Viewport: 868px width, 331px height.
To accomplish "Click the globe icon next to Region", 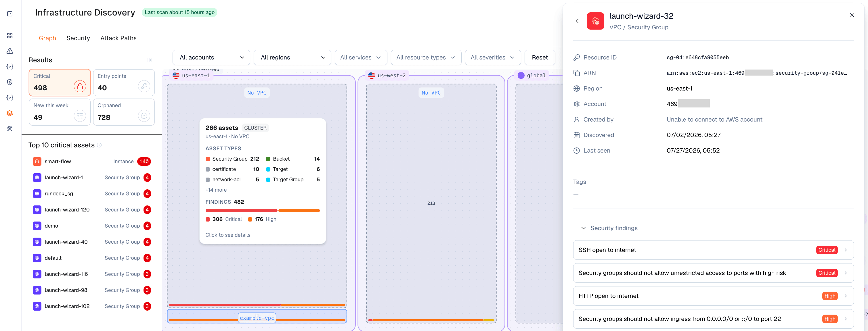I will (577, 88).
